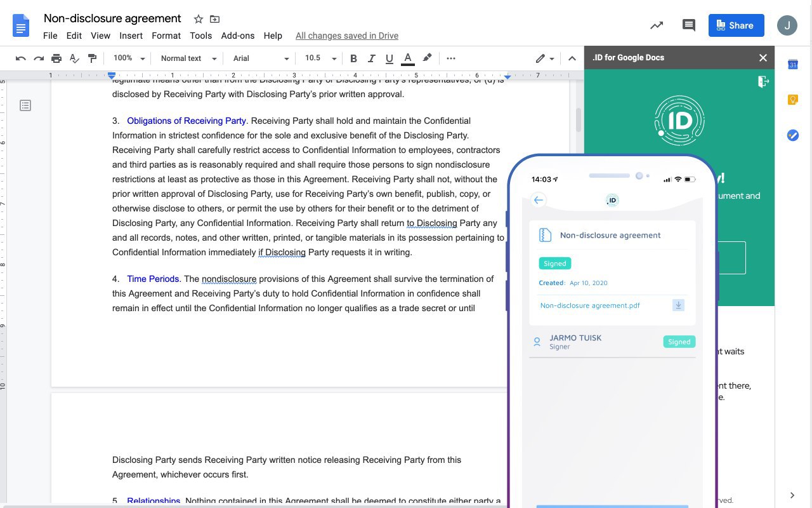Click the Time Periods heading
Viewport: 812px width, 508px height.
click(154, 279)
